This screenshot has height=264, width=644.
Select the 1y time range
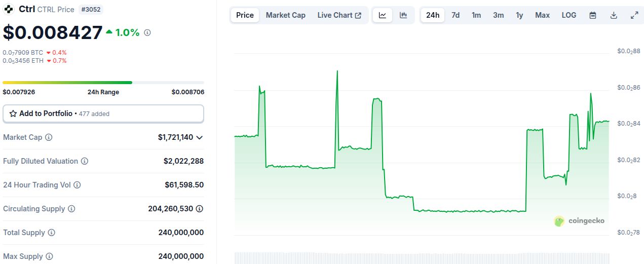click(519, 15)
